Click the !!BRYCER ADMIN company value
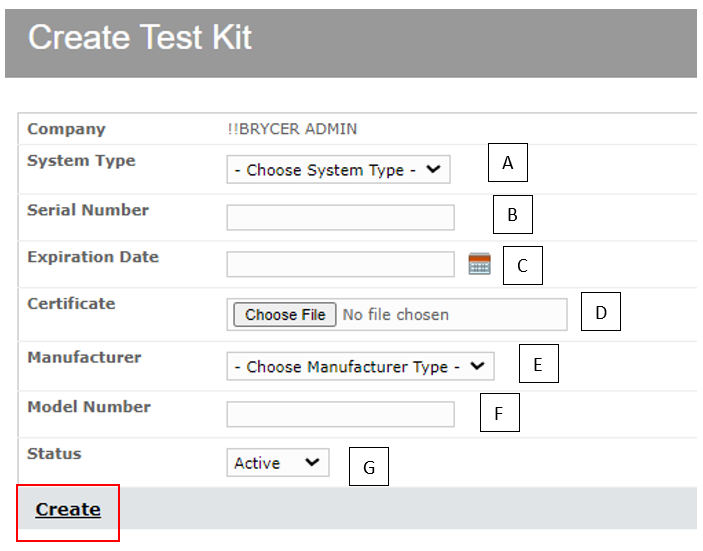The image size is (703, 551). pyautogui.click(x=292, y=129)
